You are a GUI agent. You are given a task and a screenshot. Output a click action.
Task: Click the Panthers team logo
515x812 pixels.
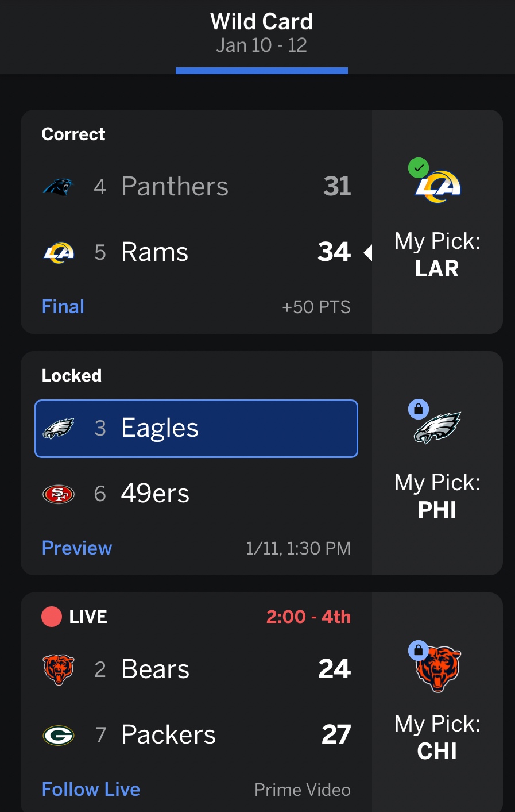pos(59,187)
